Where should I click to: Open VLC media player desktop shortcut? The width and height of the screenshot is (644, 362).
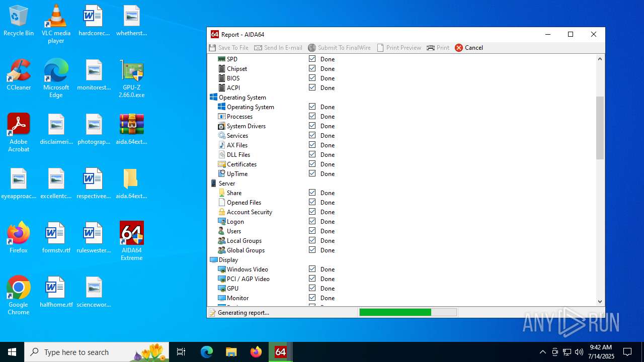pyautogui.click(x=56, y=24)
